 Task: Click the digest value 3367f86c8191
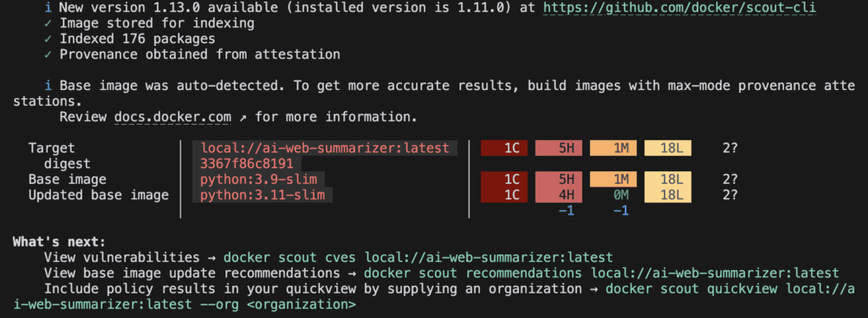pyautogui.click(x=247, y=164)
